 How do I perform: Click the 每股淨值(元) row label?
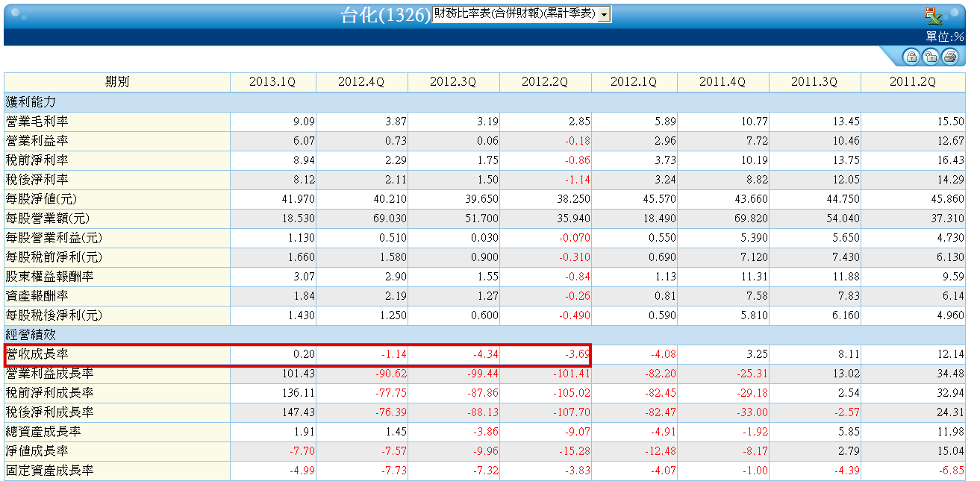pos(41,198)
